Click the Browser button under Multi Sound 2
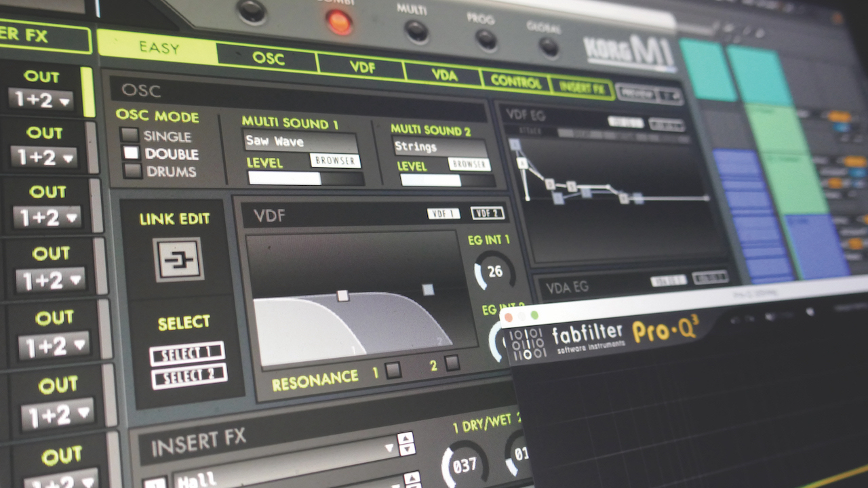The width and height of the screenshot is (868, 488). [x=469, y=163]
